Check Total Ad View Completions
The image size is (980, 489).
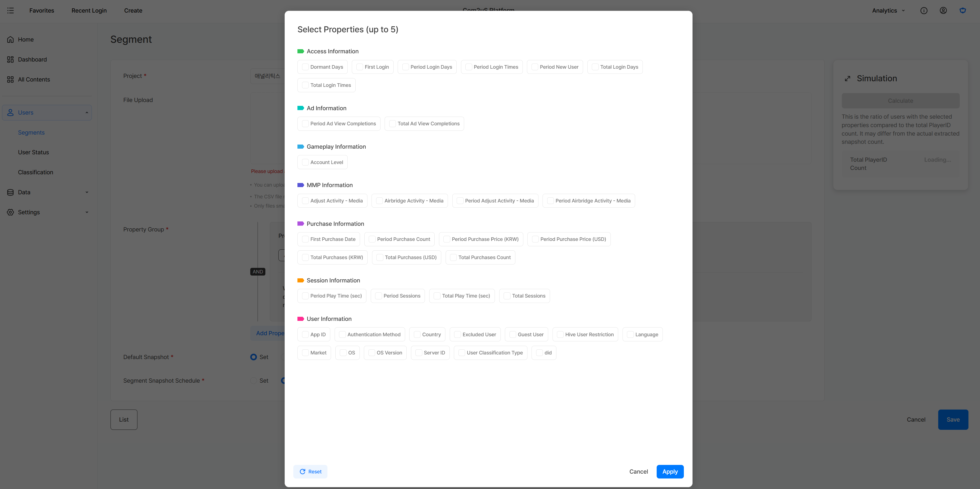(393, 124)
